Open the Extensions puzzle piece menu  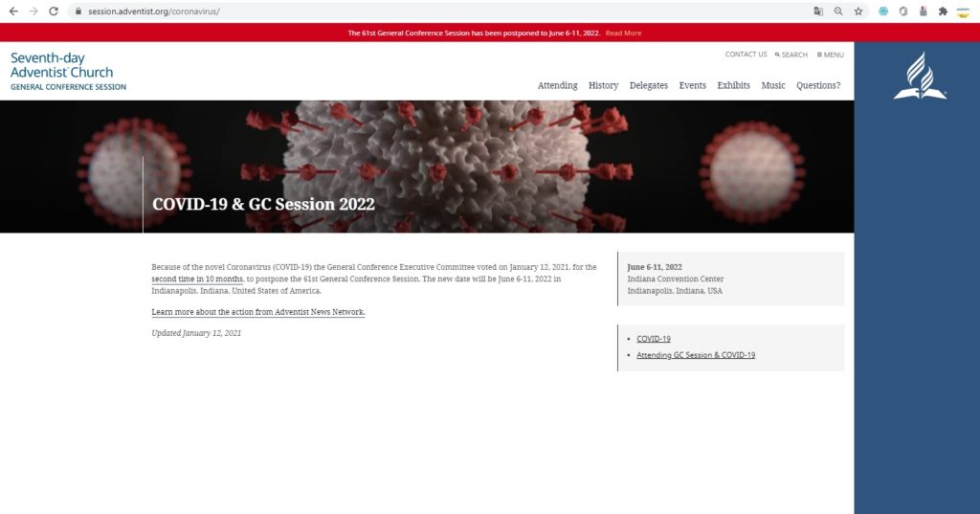(943, 11)
